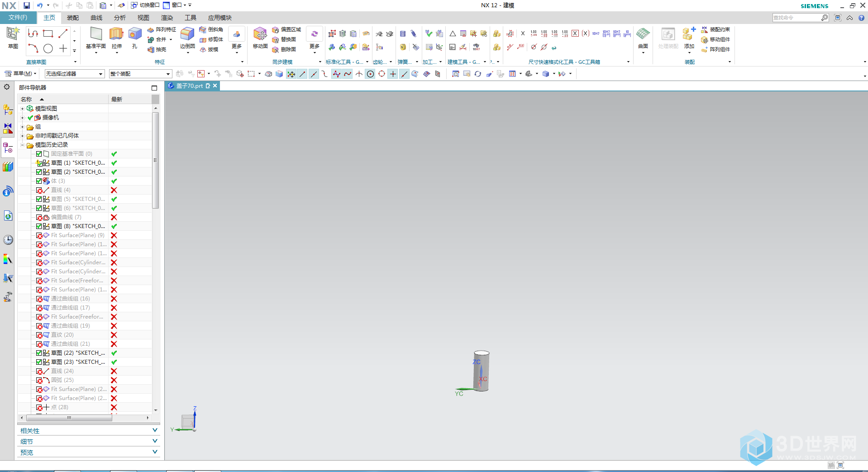Viewport: 868px width, 472px height.
Task: Click the 移动面 move face tool
Action: tap(260, 38)
